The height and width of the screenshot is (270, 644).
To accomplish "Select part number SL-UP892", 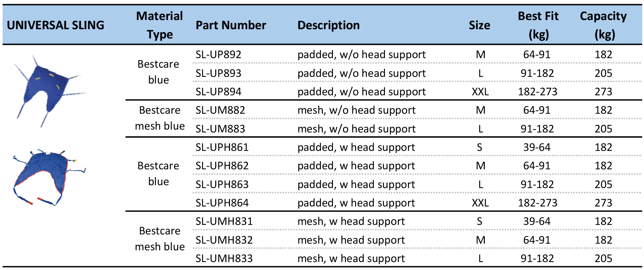I will click(x=218, y=55).
